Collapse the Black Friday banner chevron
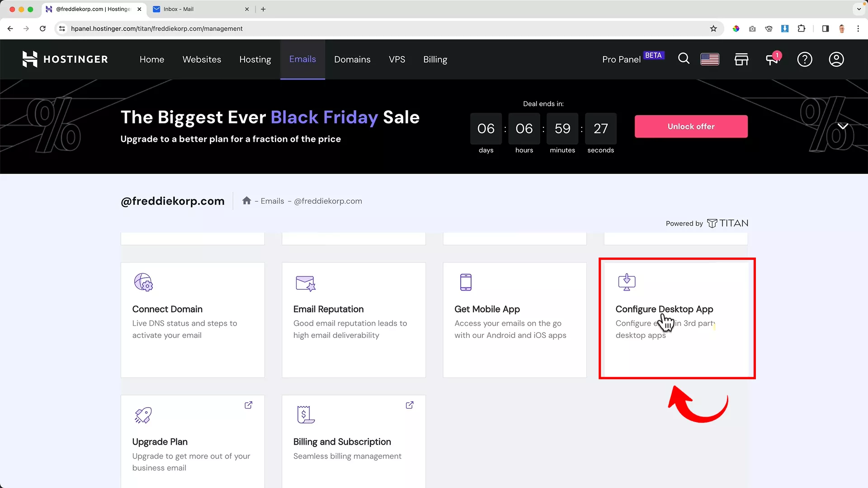 tap(843, 126)
